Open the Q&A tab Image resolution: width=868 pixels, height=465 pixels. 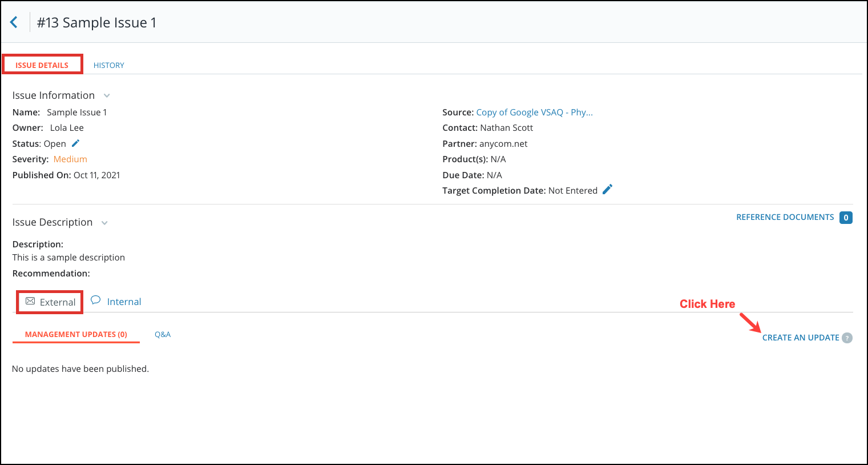coord(163,334)
